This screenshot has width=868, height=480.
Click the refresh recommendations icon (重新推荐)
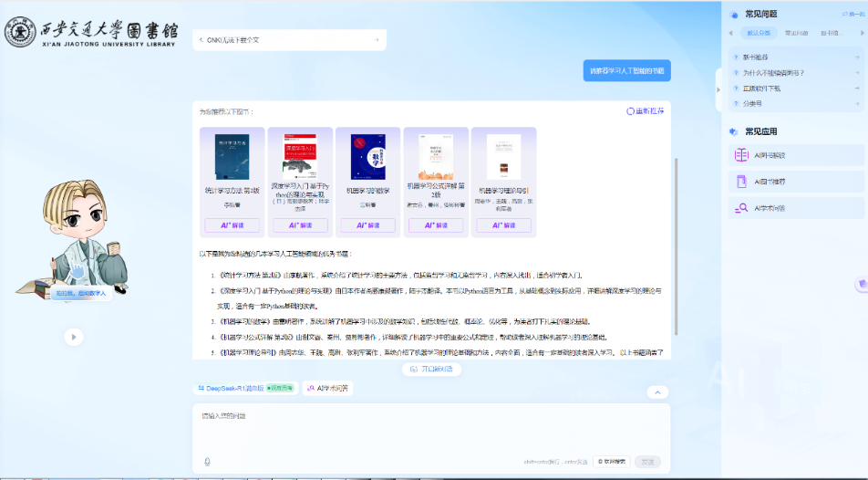645,111
